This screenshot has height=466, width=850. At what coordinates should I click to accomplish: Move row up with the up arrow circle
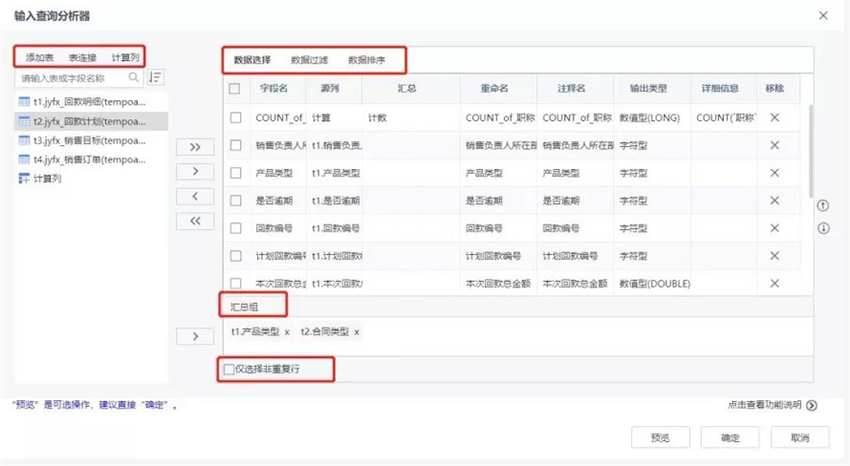(823, 205)
